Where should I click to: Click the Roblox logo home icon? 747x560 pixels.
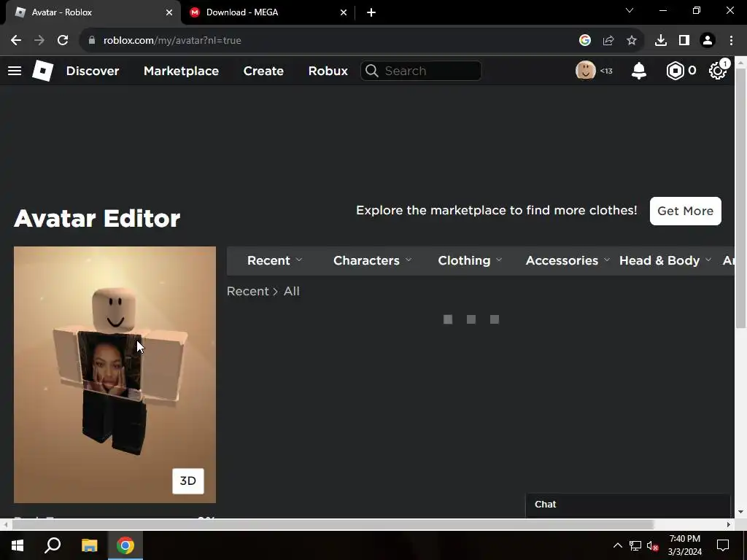pyautogui.click(x=42, y=71)
